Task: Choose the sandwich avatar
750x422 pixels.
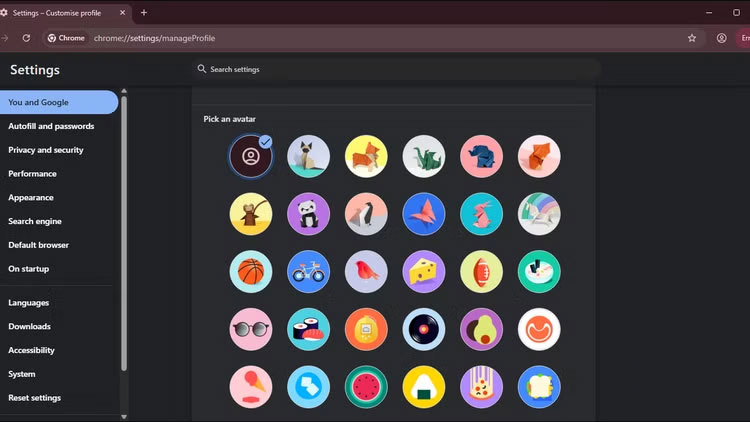Action: [539, 387]
